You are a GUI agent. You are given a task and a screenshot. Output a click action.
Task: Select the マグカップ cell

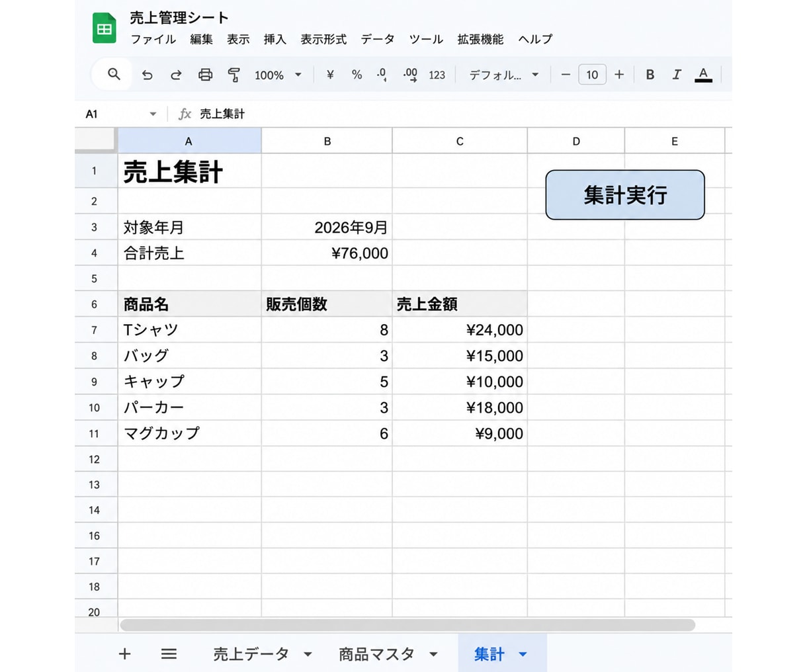coord(189,433)
